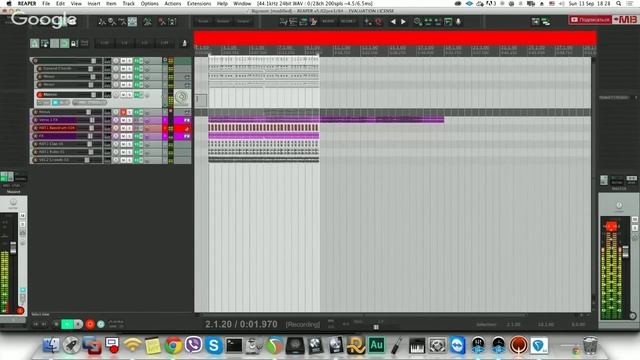Solo the Massive track
The width and height of the screenshot is (640, 360).
(x=129, y=95)
